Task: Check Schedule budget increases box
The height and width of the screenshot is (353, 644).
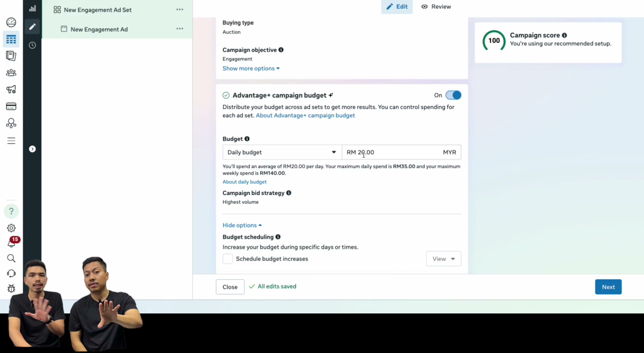Action: coord(228,259)
